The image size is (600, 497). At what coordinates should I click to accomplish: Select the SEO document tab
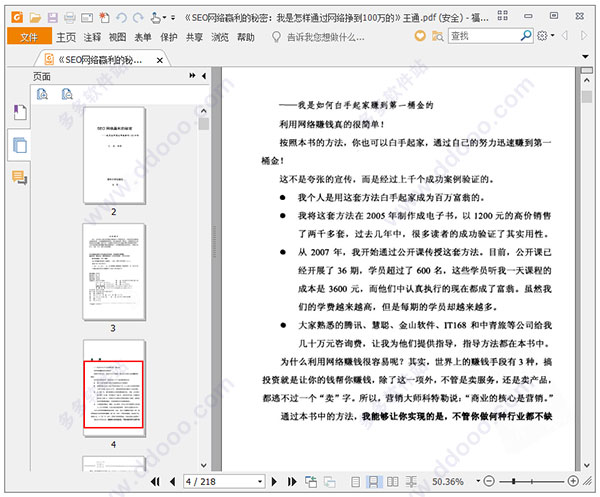click(x=100, y=60)
